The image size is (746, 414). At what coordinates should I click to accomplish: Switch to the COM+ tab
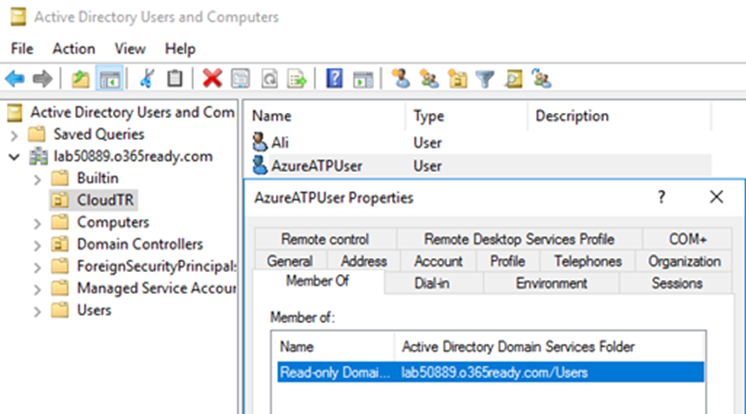click(x=687, y=239)
